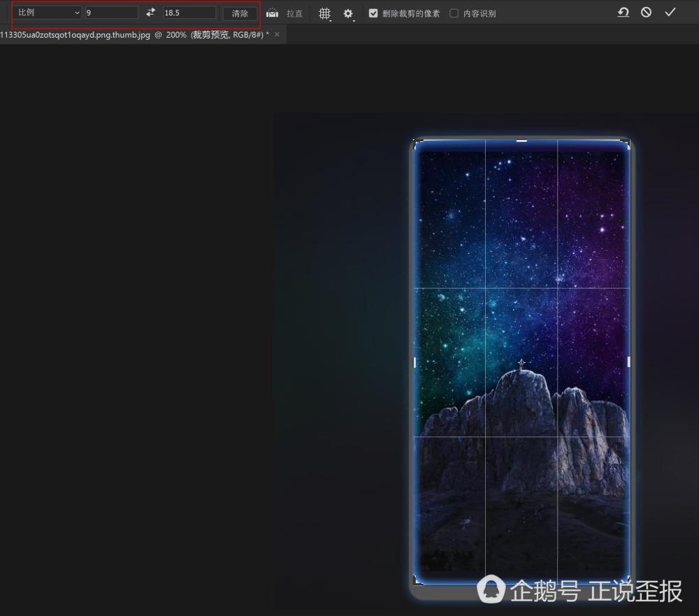699x616 pixels.
Task: Open the 比例 ratio preset dropdown
Action: click(x=48, y=13)
